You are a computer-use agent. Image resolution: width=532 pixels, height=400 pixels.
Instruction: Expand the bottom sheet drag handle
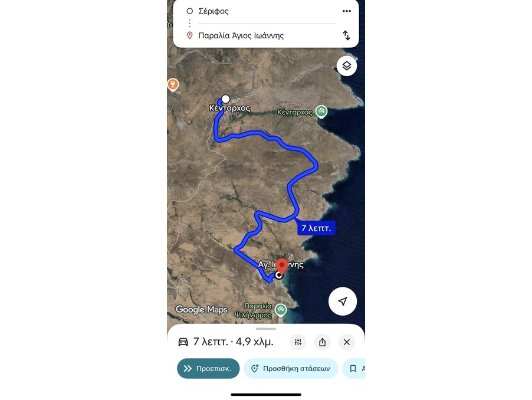click(266, 329)
